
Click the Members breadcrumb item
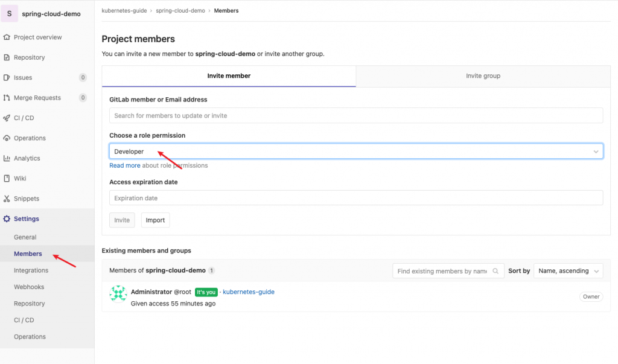[x=226, y=11]
